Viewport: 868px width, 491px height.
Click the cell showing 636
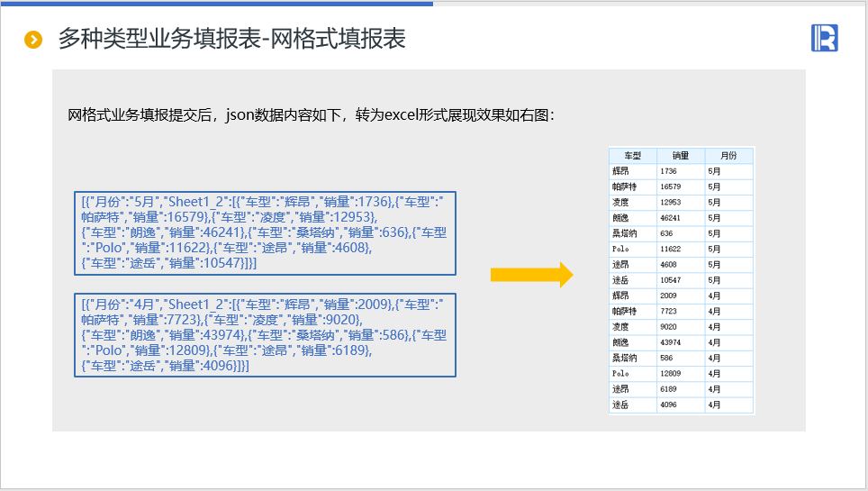click(x=680, y=233)
